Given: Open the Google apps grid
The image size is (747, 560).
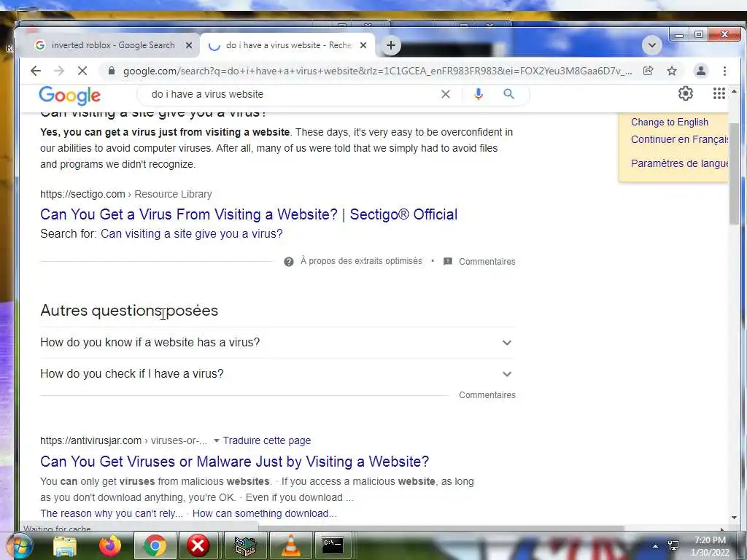Looking at the screenshot, I should coord(719,94).
